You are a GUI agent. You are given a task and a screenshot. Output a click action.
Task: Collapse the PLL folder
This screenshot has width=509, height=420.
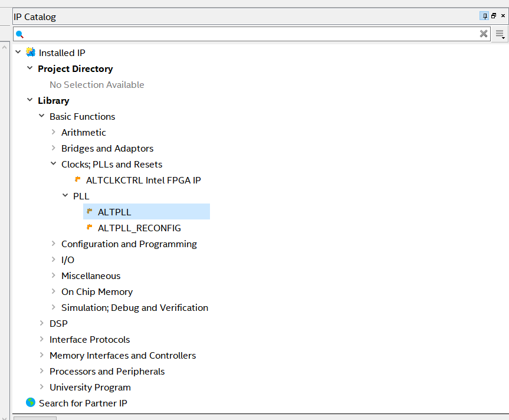coord(65,196)
